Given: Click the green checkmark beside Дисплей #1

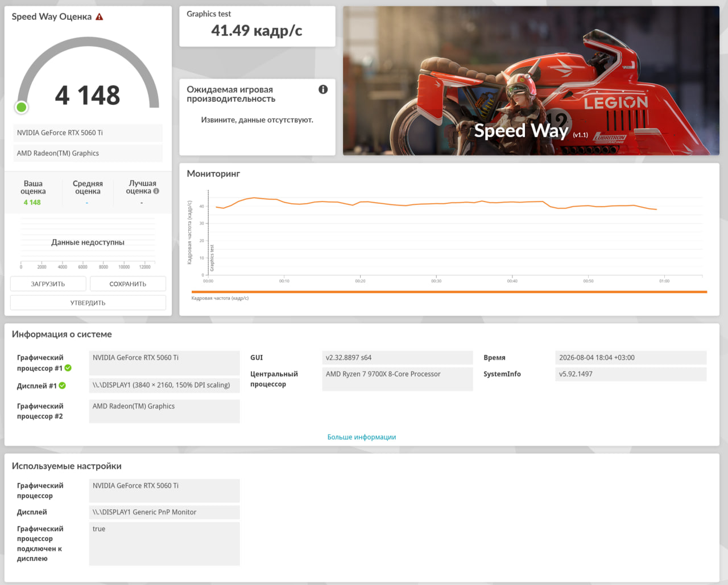Looking at the screenshot, I should pyautogui.click(x=63, y=385).
